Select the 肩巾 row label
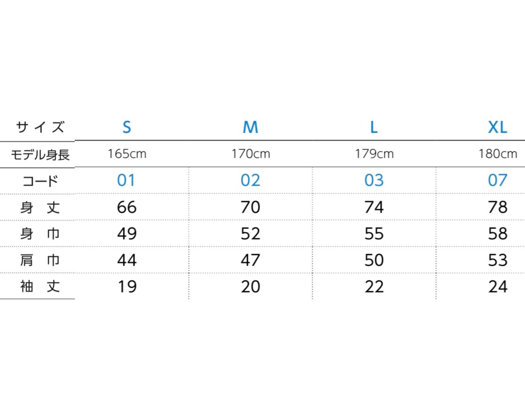Viewport: 525px width, 420px height. point(40,260)
